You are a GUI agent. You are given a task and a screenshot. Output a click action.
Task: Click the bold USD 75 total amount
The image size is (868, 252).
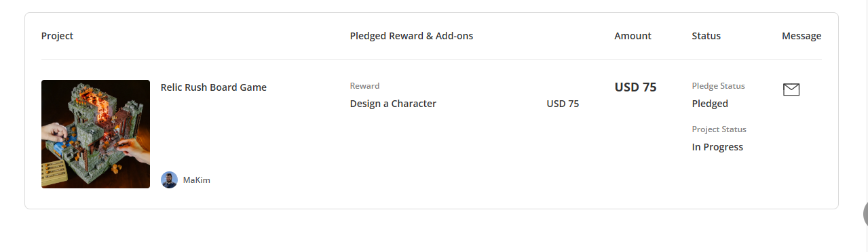tap(635, 87)
